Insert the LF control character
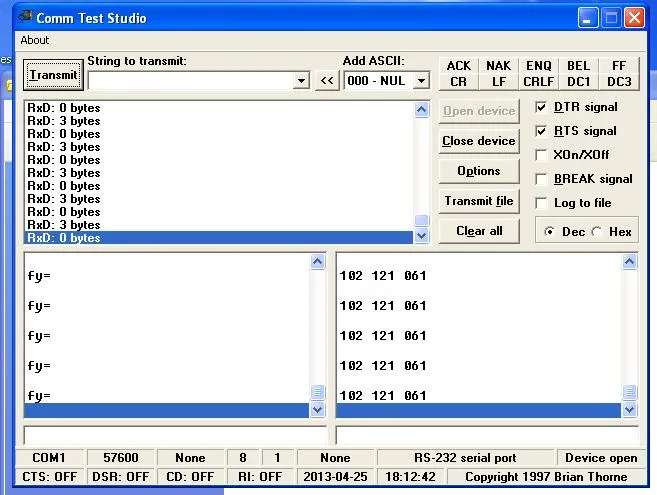Image resolution: width=657 pixels, height=495 pixels. pyautogui.click(x=498, y=82)
